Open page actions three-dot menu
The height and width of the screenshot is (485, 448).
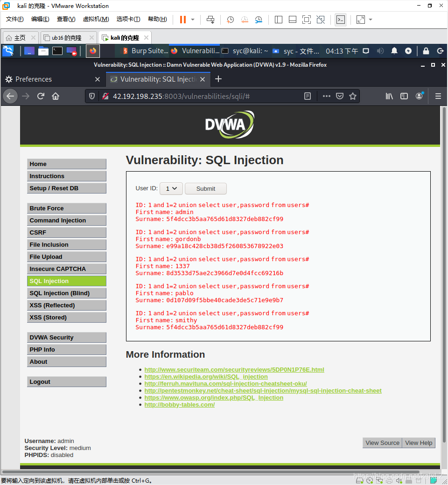pyautogui.click(x=326, y=96)
